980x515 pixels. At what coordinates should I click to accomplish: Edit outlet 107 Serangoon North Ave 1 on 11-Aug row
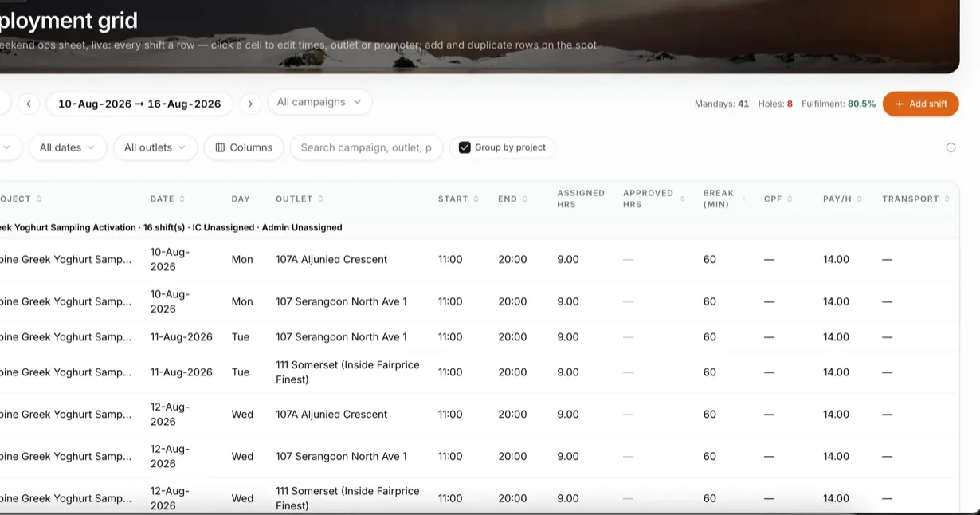(x=341, y=337)
